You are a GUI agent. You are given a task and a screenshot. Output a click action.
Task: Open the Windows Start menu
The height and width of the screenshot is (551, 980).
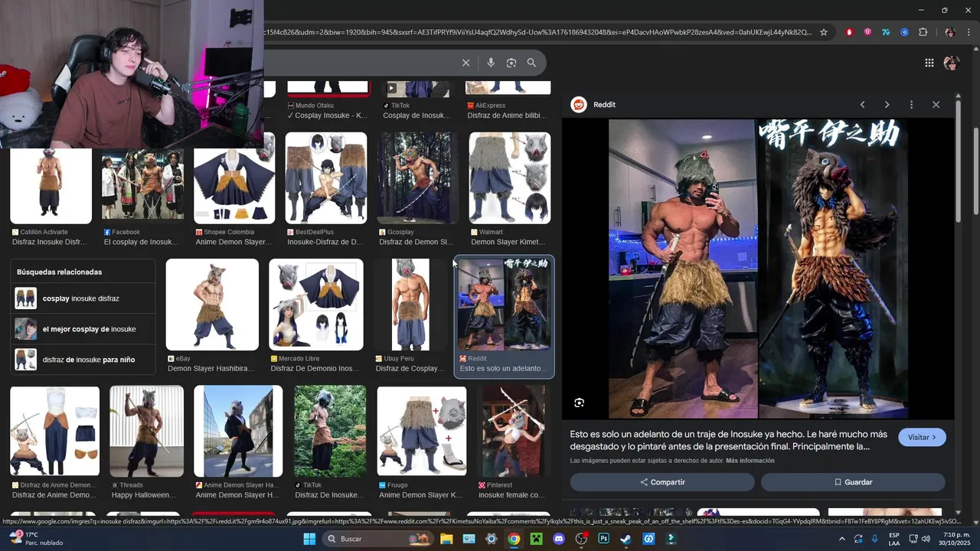(309, 539)
